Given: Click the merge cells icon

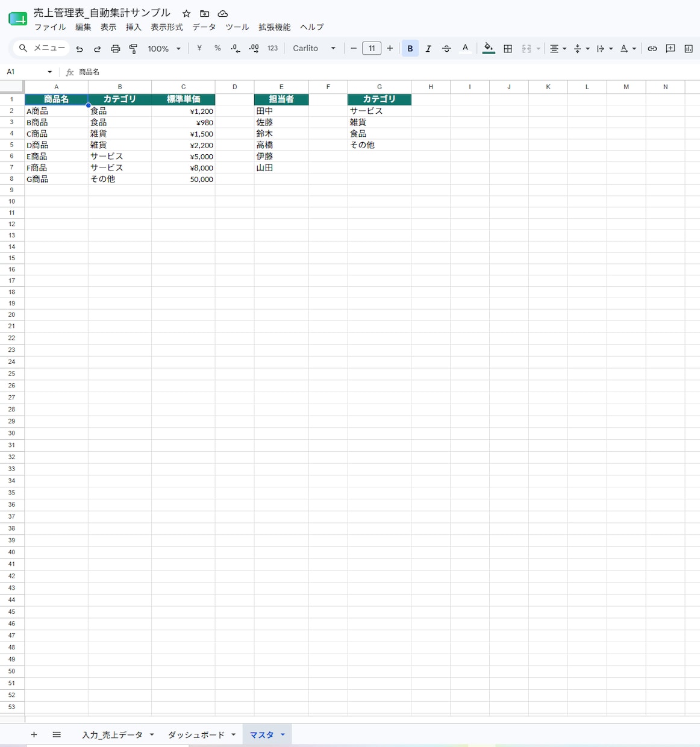Looking at the screenshot, I should coord(527,48).
